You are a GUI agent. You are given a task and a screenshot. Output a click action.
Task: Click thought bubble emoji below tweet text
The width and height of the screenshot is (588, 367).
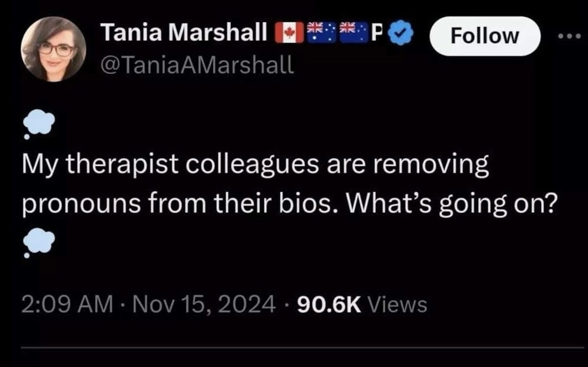click(38, 242)
